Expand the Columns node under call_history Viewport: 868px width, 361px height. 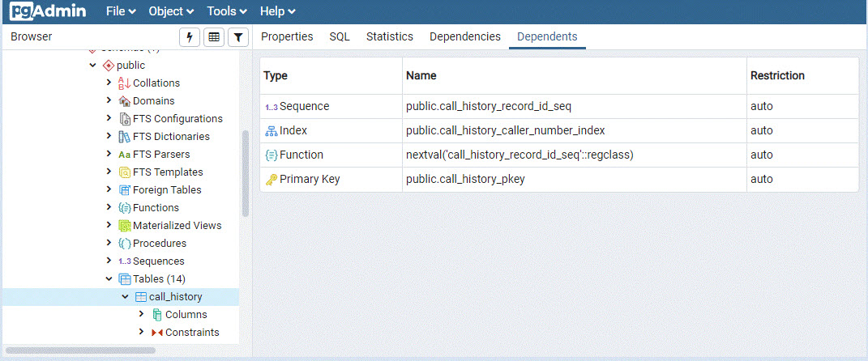(142, 315)
